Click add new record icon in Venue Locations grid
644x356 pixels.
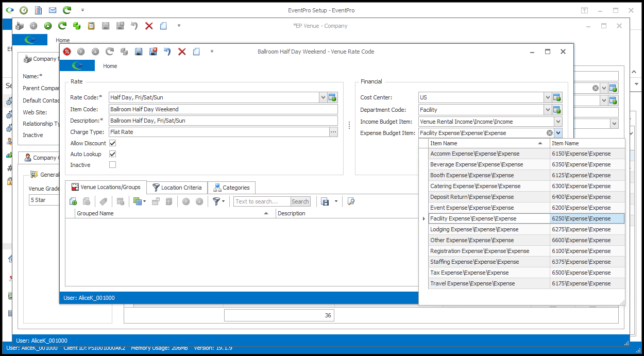tap(73, 201)
